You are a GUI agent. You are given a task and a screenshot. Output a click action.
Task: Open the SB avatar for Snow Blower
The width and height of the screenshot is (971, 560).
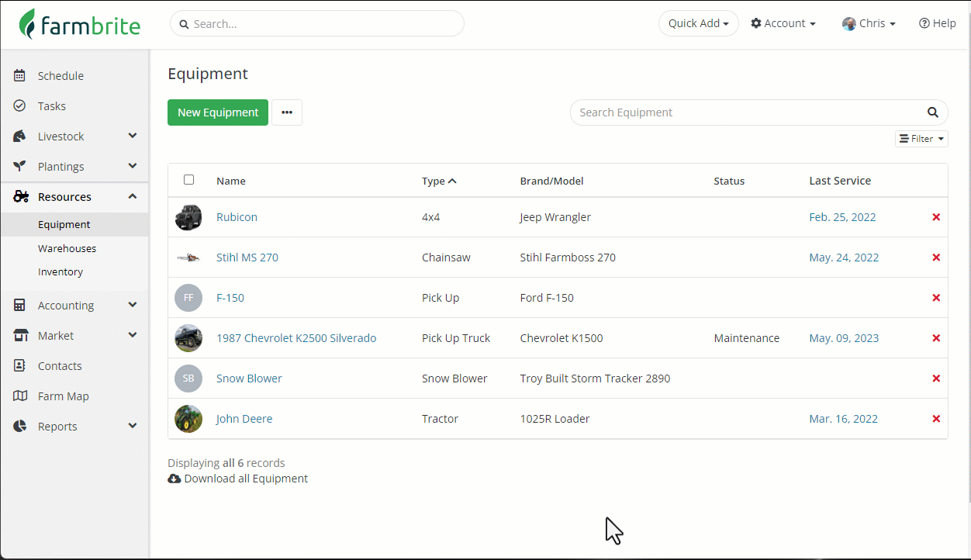pyautogui.click(x=188, y=379)
